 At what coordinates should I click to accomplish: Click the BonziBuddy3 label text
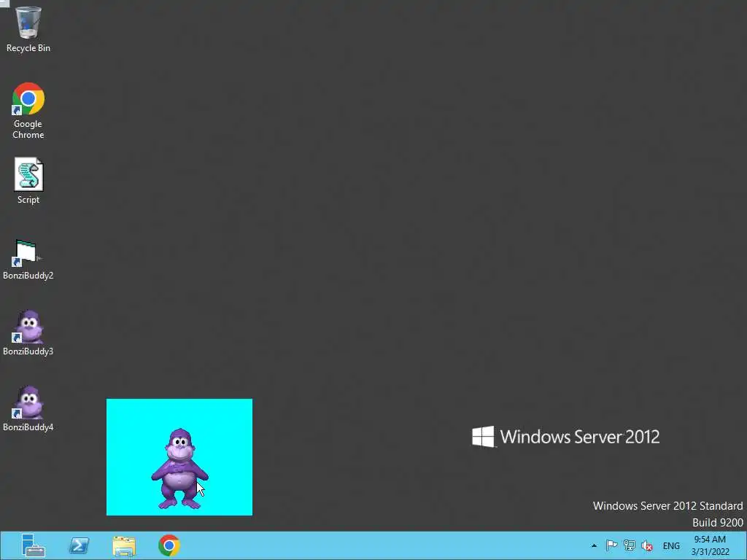tap(28, 351)
